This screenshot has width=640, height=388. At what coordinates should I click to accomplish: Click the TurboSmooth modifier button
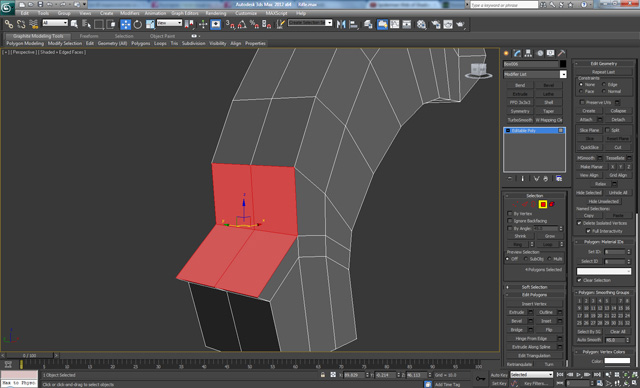pos(520,120)
